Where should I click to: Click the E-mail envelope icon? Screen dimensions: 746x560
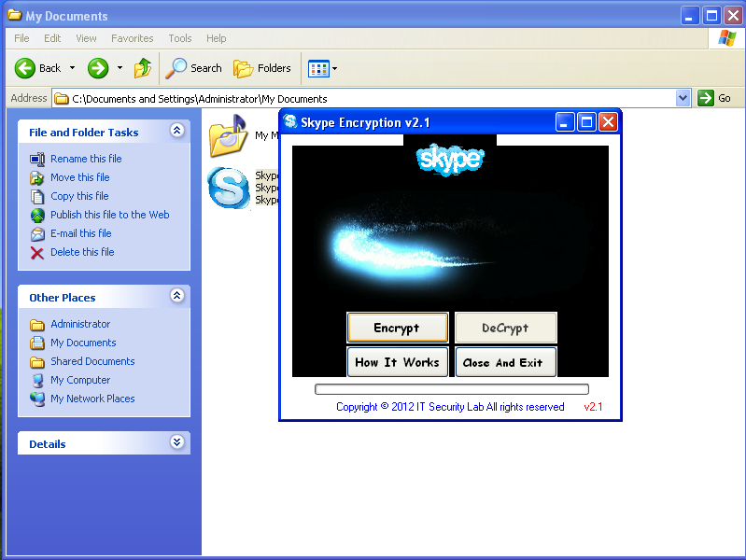tap(37, 233)
